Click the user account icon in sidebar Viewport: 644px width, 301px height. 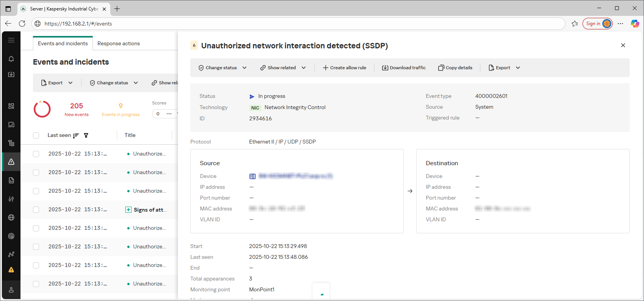pos(11,290)
